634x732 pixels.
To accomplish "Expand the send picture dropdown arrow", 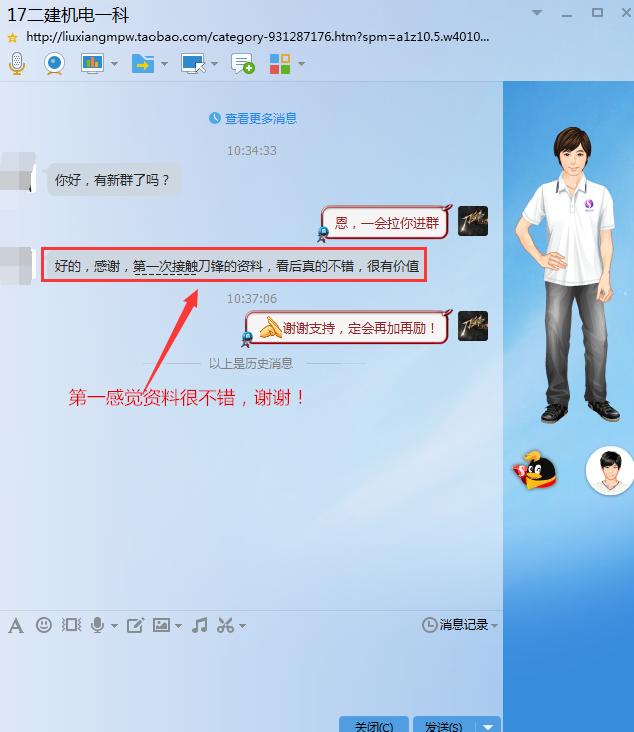I will (x=178, y=626).
